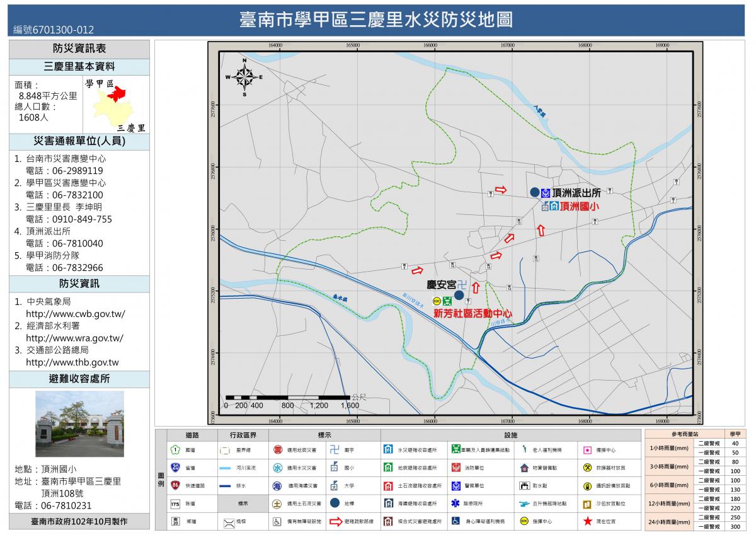
Task: Click the wheelchair accessibility legend icon
Action: 277,522
